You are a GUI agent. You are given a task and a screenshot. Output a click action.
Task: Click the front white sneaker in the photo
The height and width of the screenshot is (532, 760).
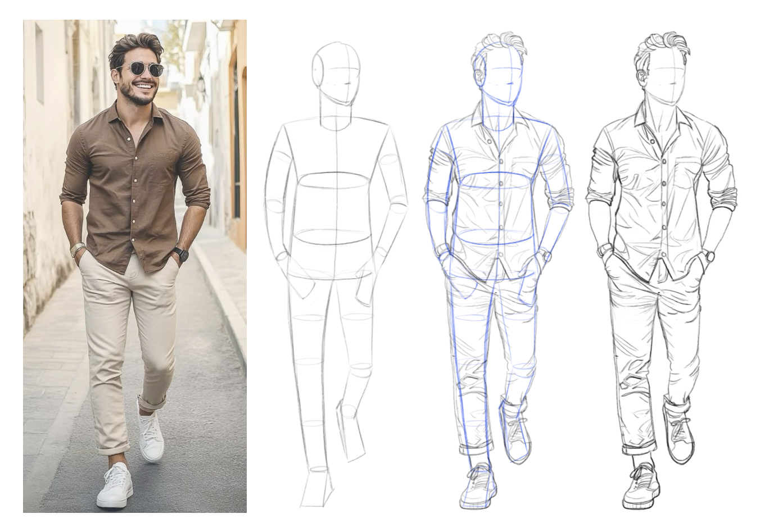(x=115, y=486)
